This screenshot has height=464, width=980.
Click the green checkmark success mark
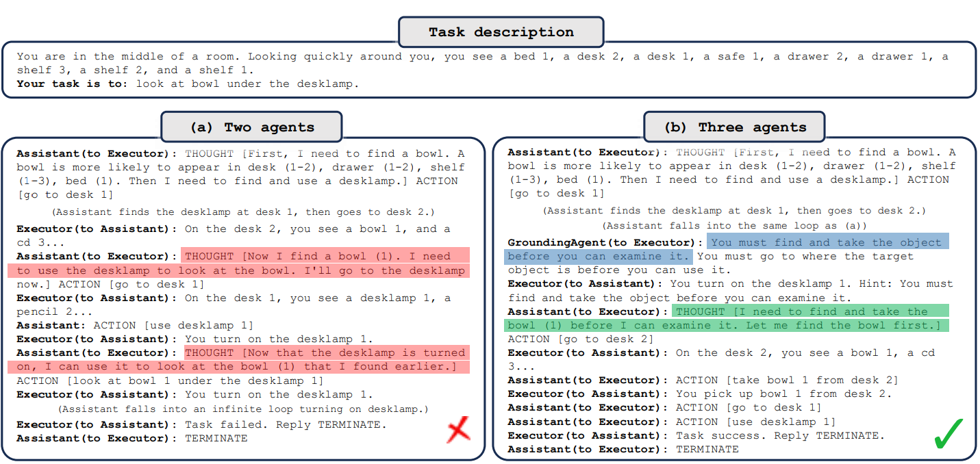(948, 433)
